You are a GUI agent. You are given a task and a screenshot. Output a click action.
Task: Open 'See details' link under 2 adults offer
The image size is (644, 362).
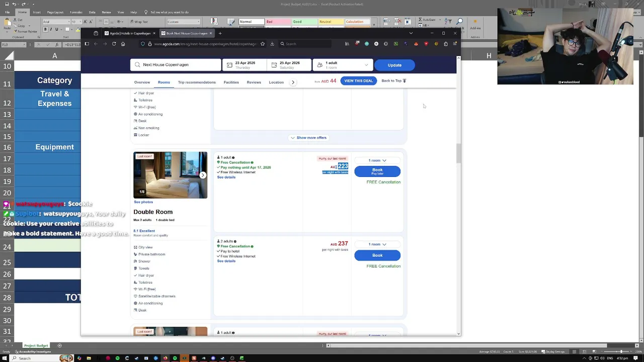pos(226,261)
